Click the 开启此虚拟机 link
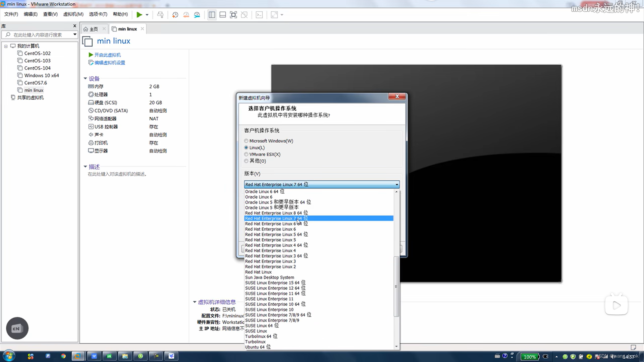Screen dimensions: 644x362 coord(107,55)
